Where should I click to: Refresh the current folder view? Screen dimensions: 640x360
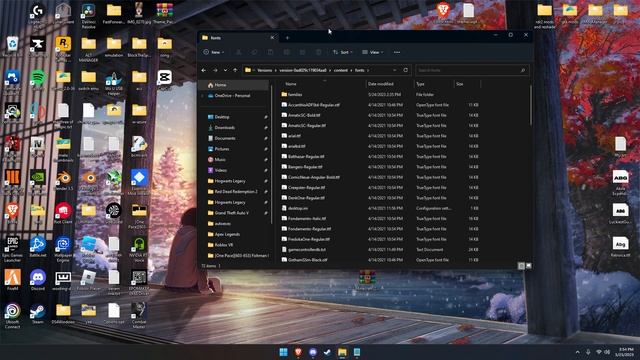[x=405, y=70]
